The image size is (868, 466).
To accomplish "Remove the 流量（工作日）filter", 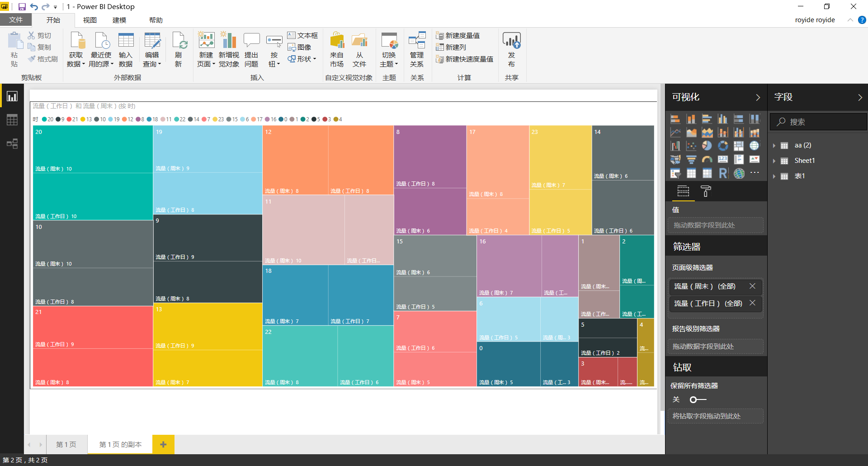I will (752, 303).
